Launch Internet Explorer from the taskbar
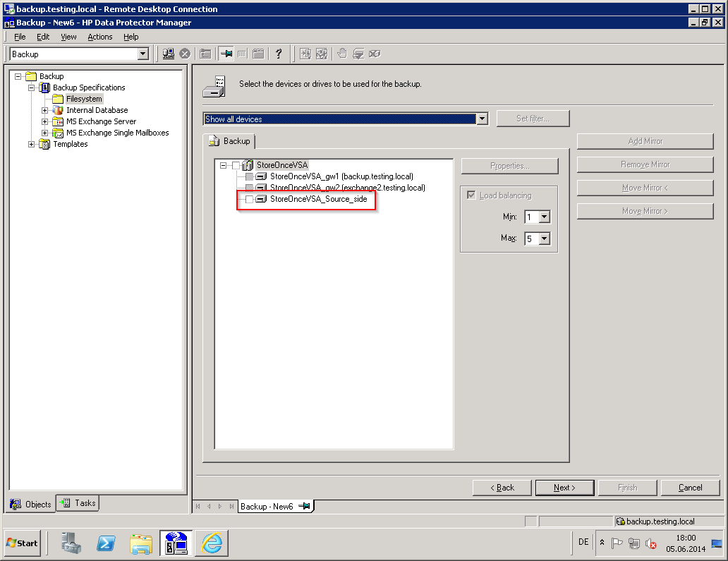Screen dimensions: 728x561 pyautogui.click(x=212, y=543)
